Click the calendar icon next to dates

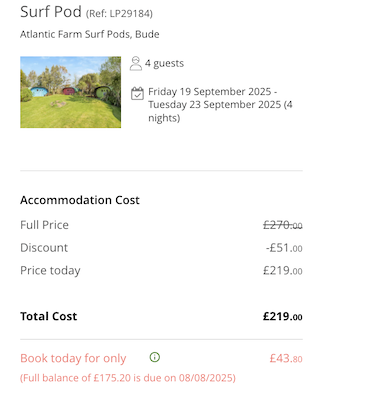[137, 93]
